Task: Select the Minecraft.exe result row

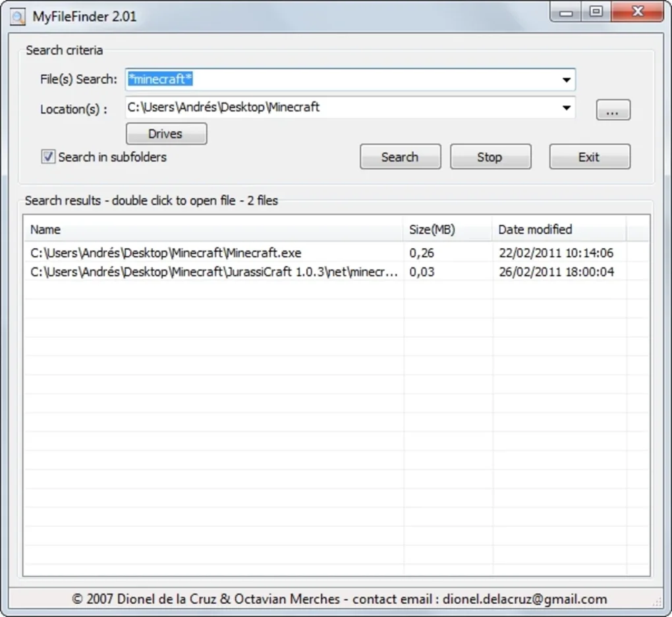Action: pos(337,253)
